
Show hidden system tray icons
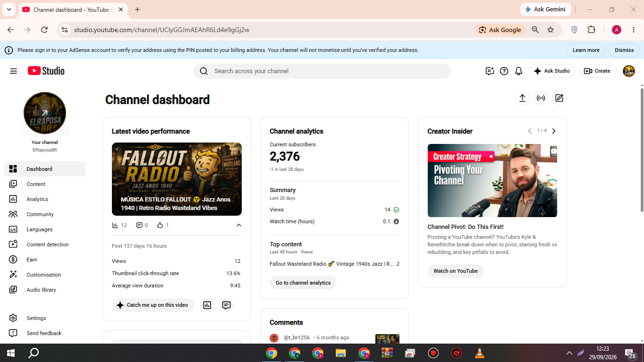coord(569,353)
